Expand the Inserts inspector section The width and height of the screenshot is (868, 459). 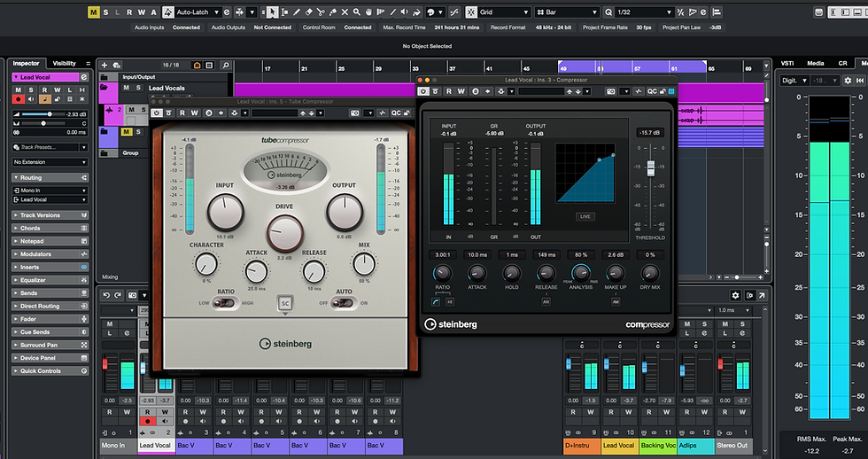coord(50,267)
